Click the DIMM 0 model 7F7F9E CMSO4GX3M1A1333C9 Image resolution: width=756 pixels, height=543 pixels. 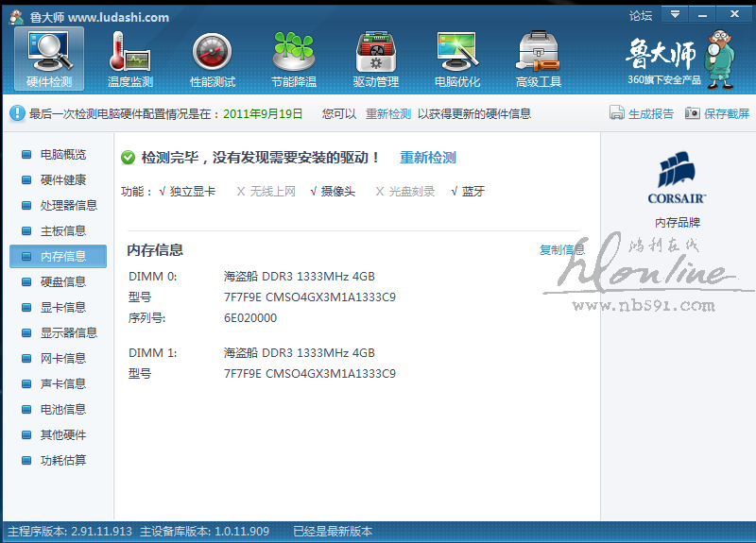[310, 297]
